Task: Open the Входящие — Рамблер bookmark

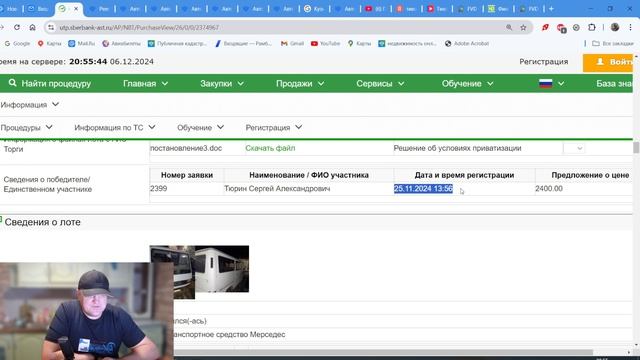Action: click(x=243, y=43)
